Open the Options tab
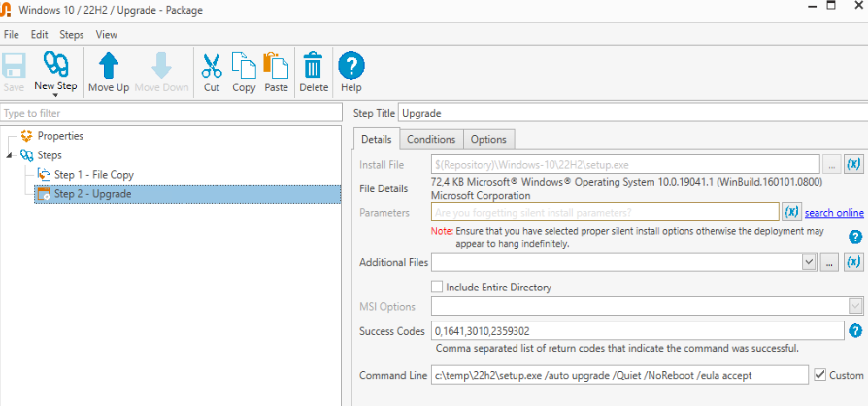Screen dimensions: 868x406 (488, 139)
